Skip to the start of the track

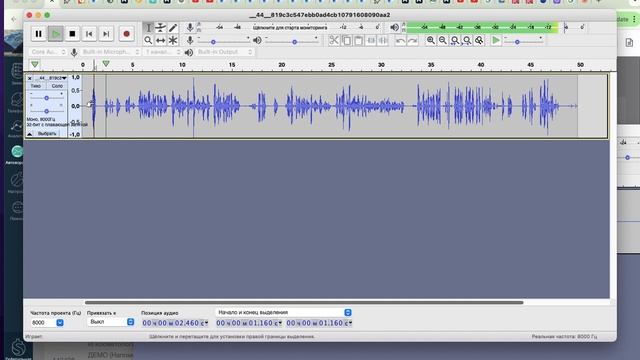coord(89,34)
